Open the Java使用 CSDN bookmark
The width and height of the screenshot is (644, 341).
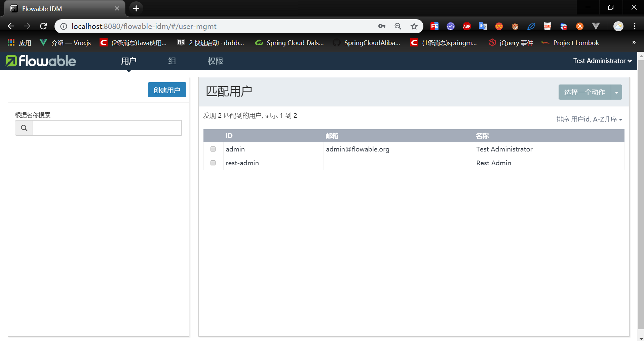[x=133, y=43]
